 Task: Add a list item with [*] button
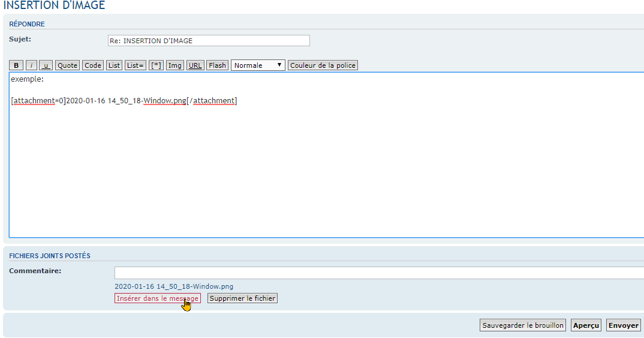(156, 65)
